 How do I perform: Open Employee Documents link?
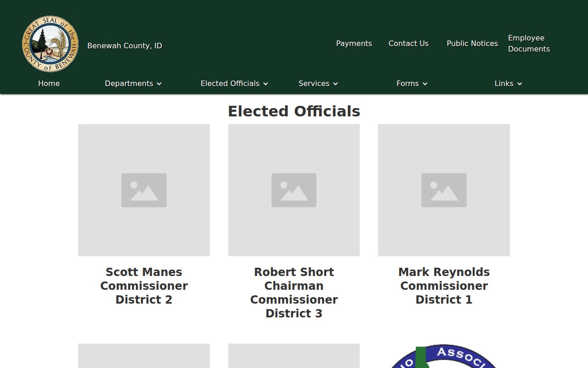pyautogui.click(x=529, y=43)
